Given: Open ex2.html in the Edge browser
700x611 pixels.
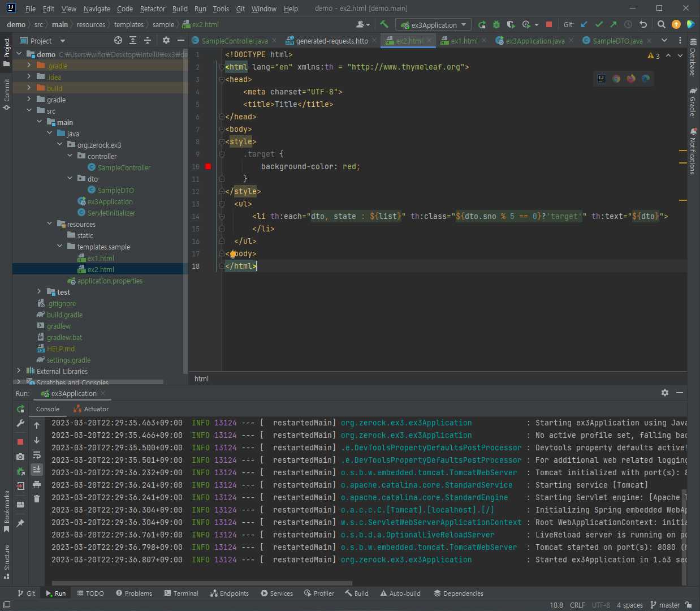Looking at the screenshot, I should (x=646, y=79).
